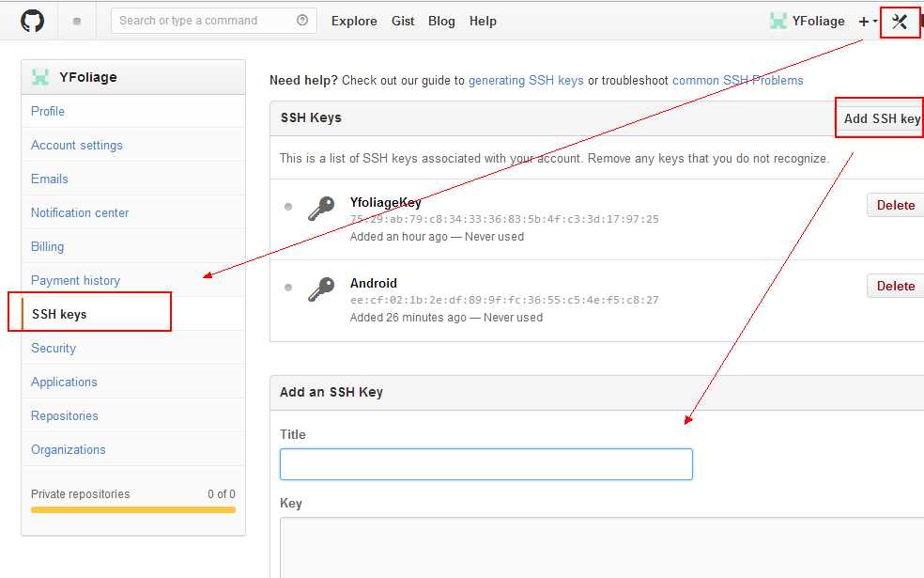
Task: Click 'Added an hour ago — Never used' text
Action: click(437, 237)
